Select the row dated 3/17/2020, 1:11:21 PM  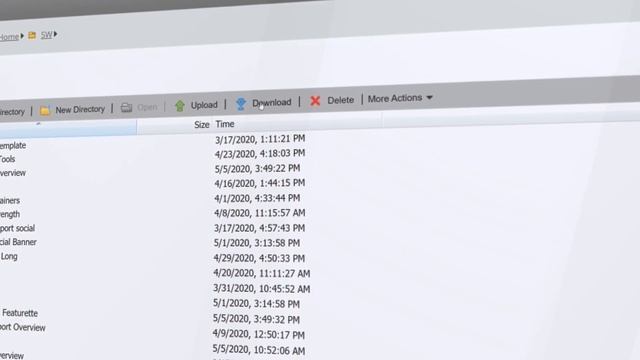[260, 139]
